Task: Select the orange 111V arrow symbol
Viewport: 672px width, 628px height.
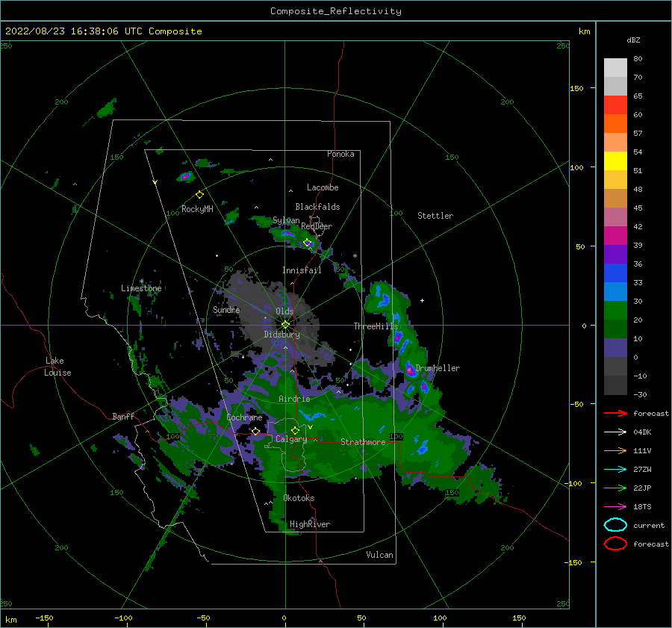Action: [615, 450]
